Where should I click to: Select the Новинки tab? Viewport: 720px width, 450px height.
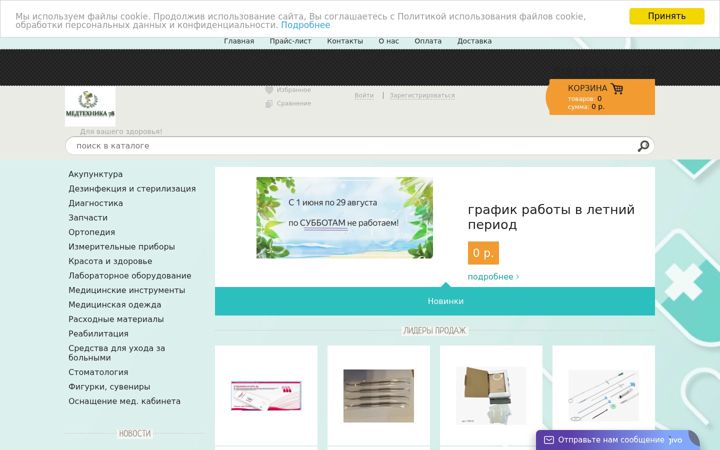[x=445, y=301]
